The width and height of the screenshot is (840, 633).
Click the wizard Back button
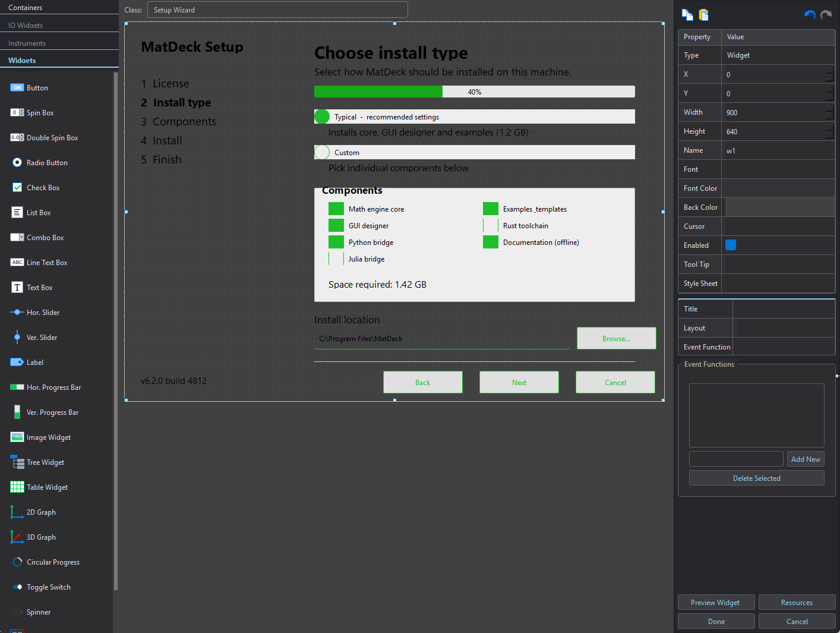pos(423,382)
